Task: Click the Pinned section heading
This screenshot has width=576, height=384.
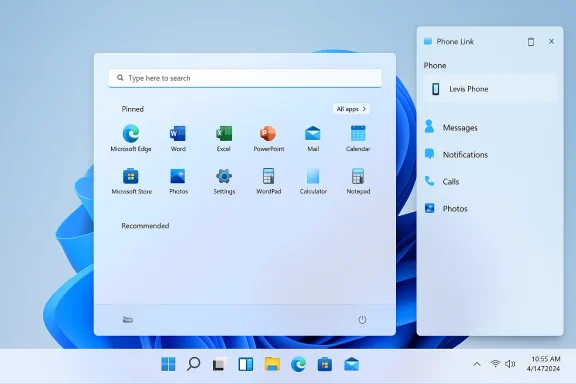Action: coord(133,109)
